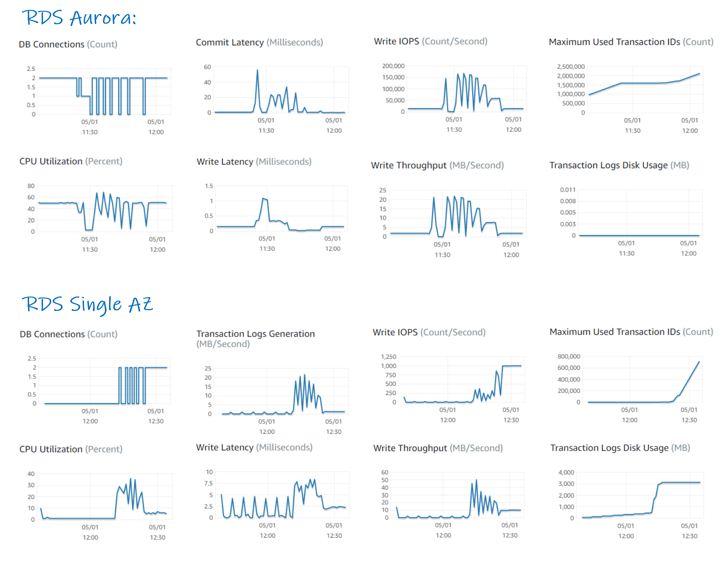
Task: Open Aurora Maximum Used Transaction IDs graph
Action: click(x=645, y=89)
